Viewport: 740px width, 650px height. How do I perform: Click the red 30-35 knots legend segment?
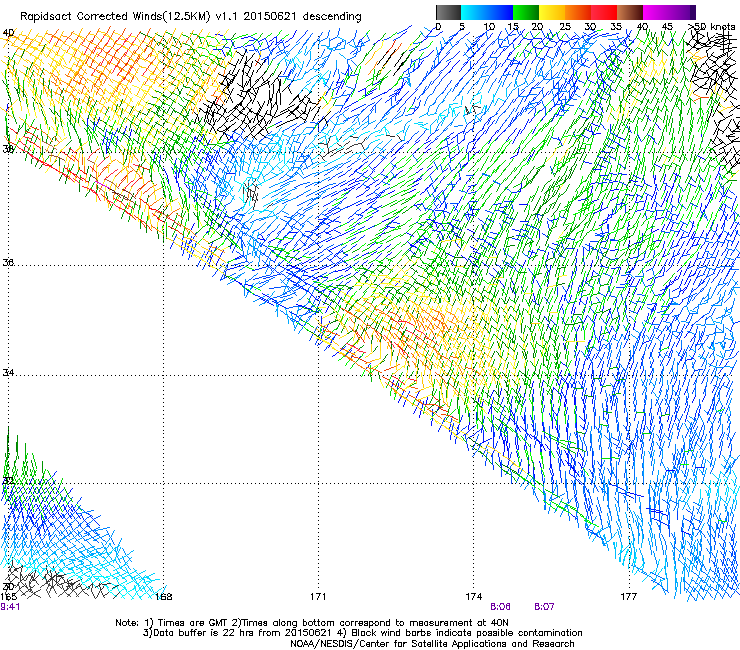(x=604, y=12)
